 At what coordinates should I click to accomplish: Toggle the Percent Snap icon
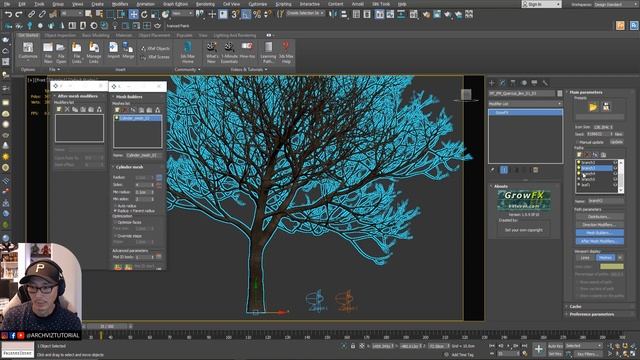click(257, 14)
